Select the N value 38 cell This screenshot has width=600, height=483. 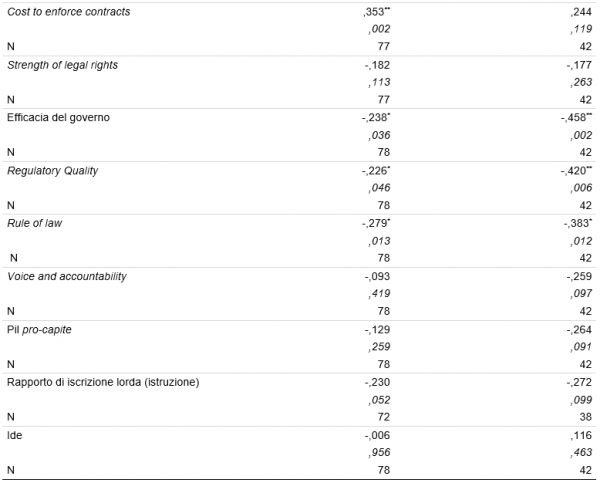(585, 415)
